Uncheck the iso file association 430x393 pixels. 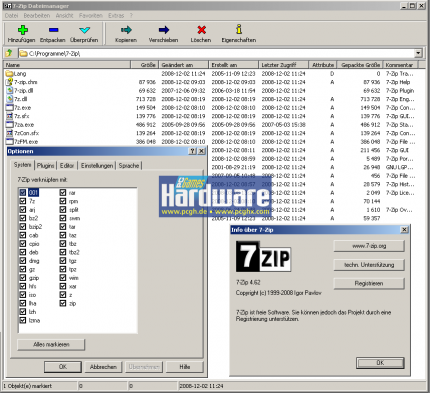[x=23, y=295]
